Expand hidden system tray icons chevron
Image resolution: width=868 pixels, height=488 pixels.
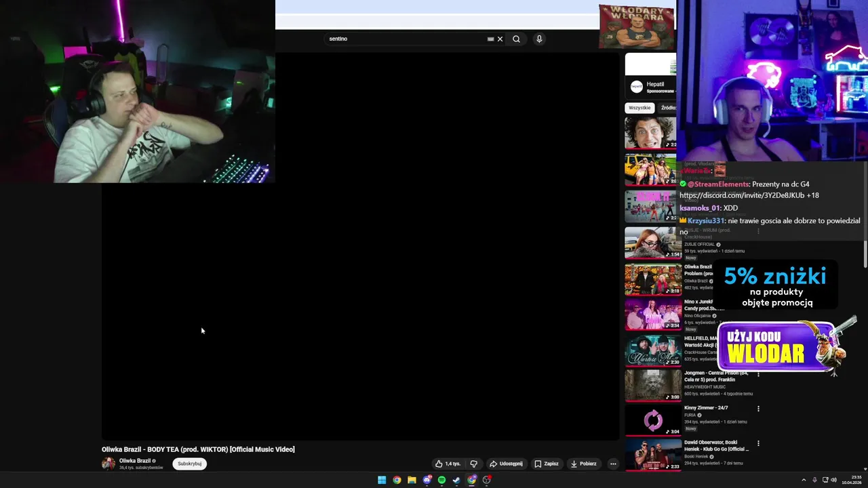pos(804,480)
